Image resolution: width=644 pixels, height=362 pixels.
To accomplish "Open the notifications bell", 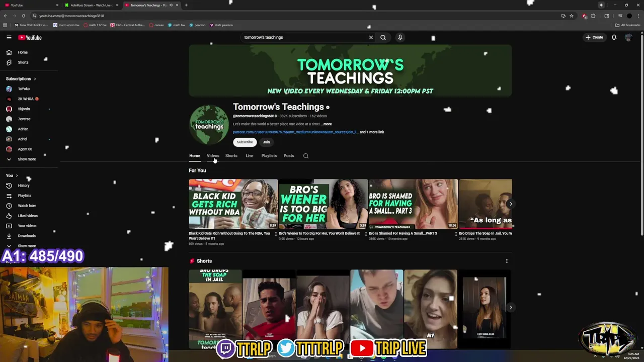I will click(x=614, y=37).
